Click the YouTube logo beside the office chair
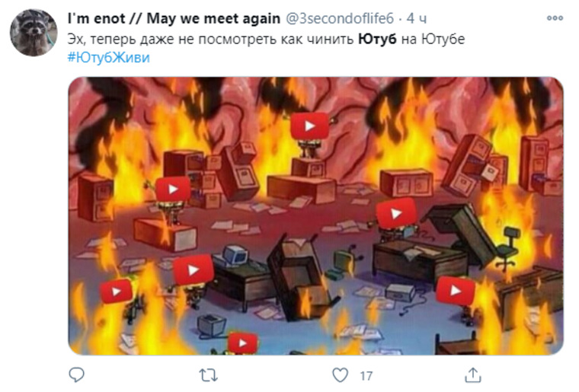The width and height of the screenshot is (579, 392). [x=396, y=213]
